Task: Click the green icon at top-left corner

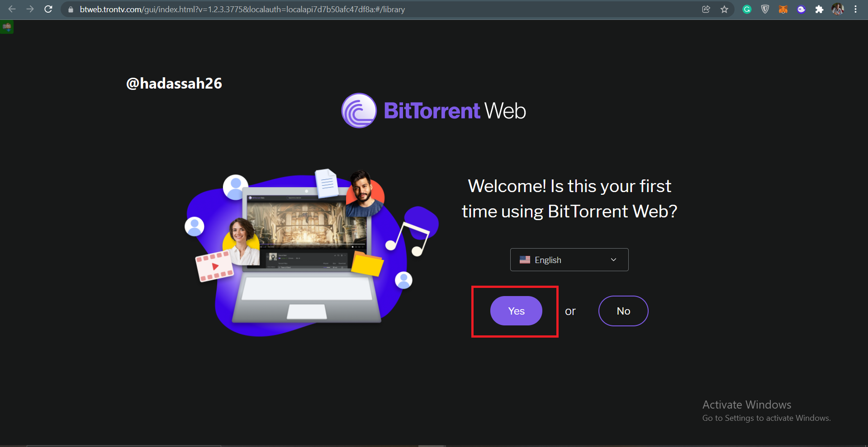Action: coord(7,27)
